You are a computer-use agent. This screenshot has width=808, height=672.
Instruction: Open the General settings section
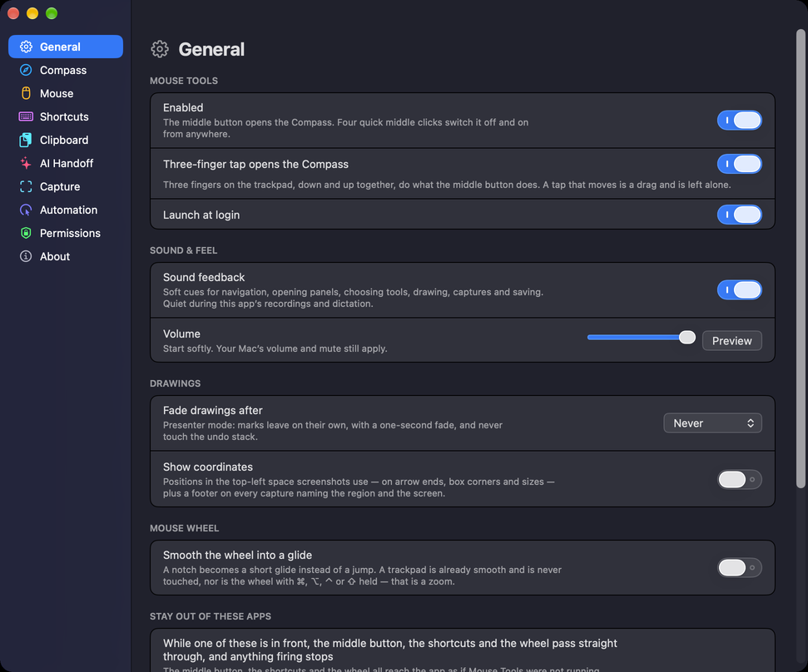[66, 47]
